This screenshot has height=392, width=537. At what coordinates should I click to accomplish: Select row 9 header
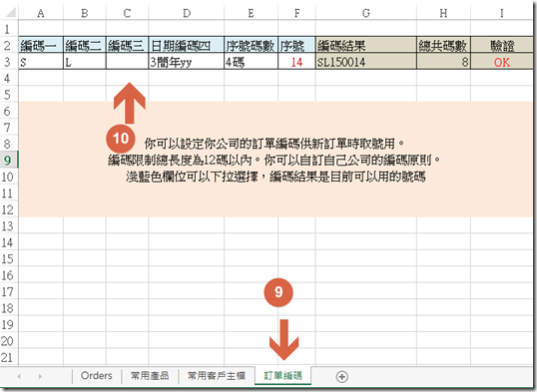[x=8, y=160]
